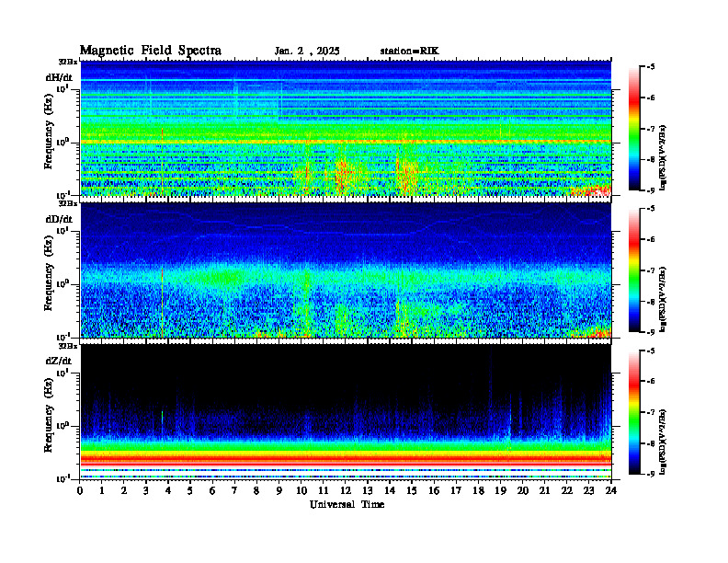Click the "Magnetic Field Spectra" title
The width and height of the screenshot is (728, 563).
point(151,51)
